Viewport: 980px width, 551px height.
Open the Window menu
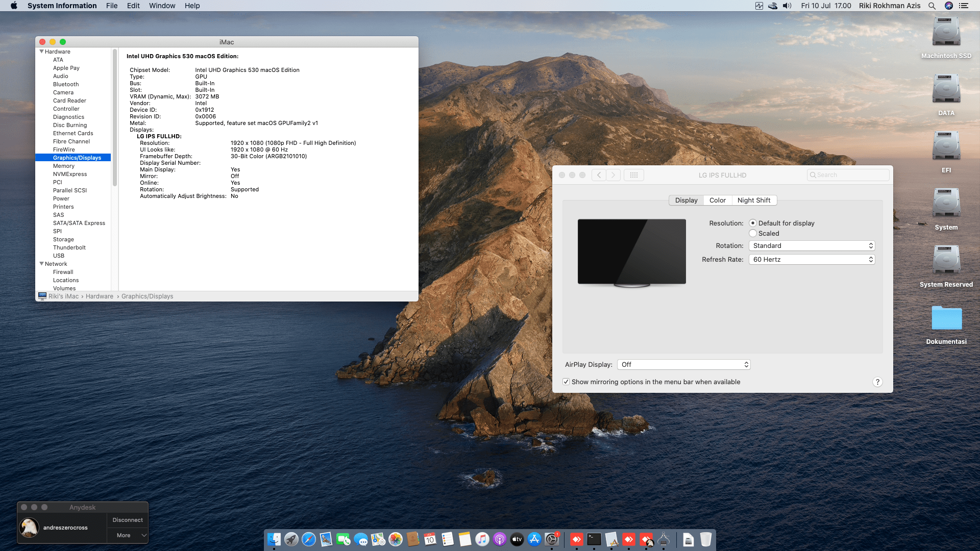click(x=162, y=6)
